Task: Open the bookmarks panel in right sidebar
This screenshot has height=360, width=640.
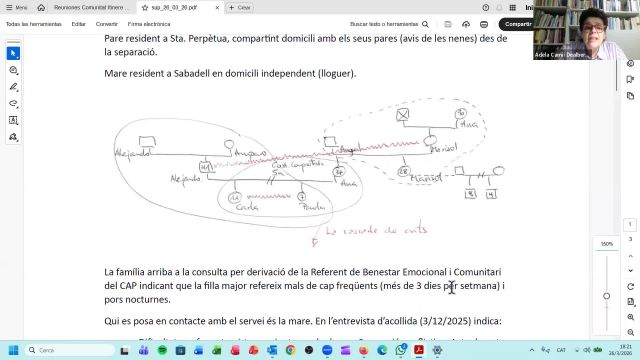Action: (630, 79)
